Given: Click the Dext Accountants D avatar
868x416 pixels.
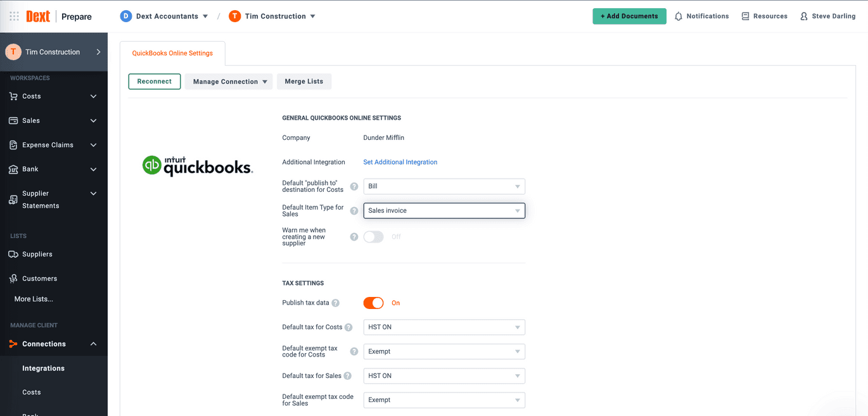Looking at the screenshot, I should pos(126,16).
